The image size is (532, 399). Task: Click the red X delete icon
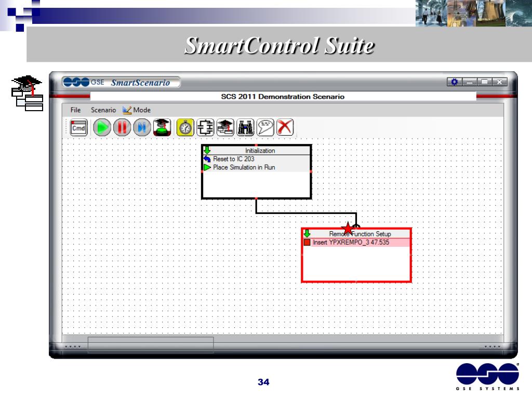pyautogui.click(x=285, y=128)
